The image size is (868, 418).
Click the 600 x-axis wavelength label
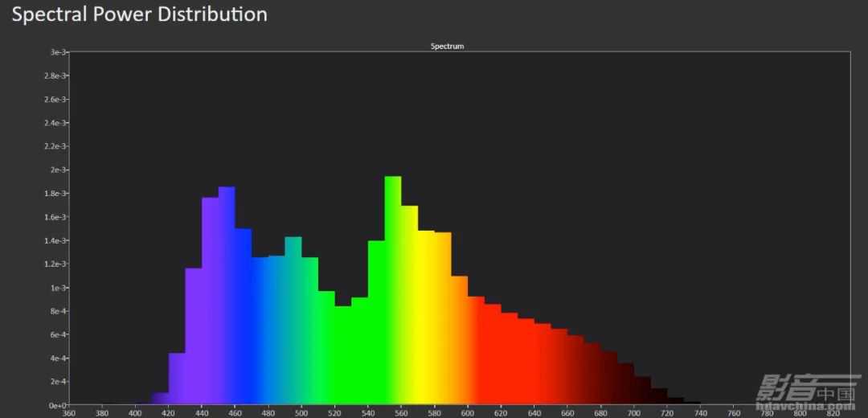pos(468,413)
